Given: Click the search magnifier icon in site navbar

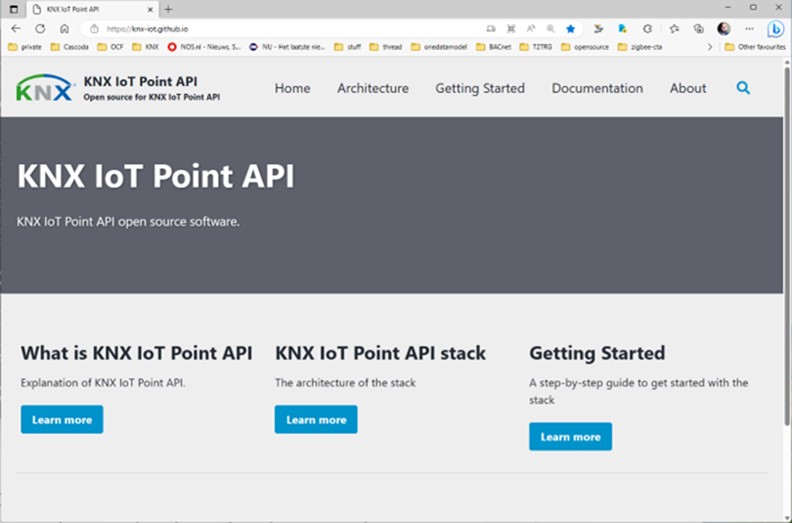Looking at the screenshot, I should (x=743, y=88).
